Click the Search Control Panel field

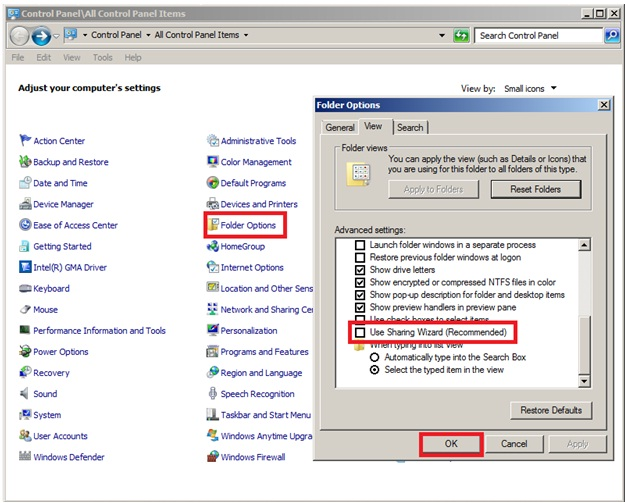[539, 36]
